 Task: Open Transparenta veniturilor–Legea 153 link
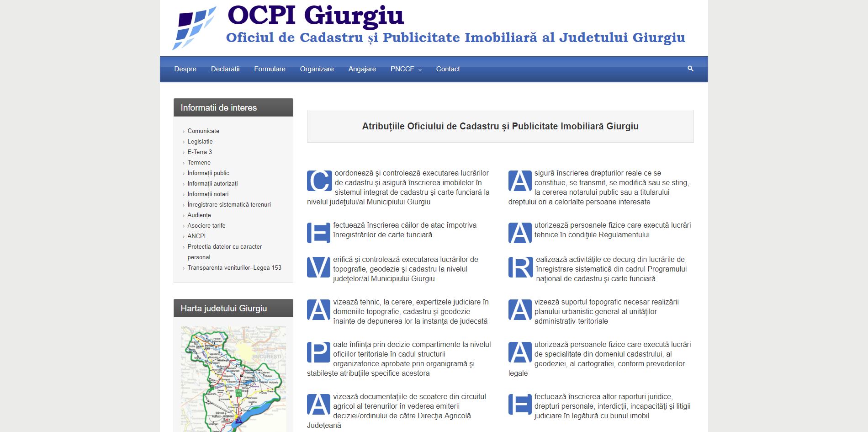pos(234,267)
